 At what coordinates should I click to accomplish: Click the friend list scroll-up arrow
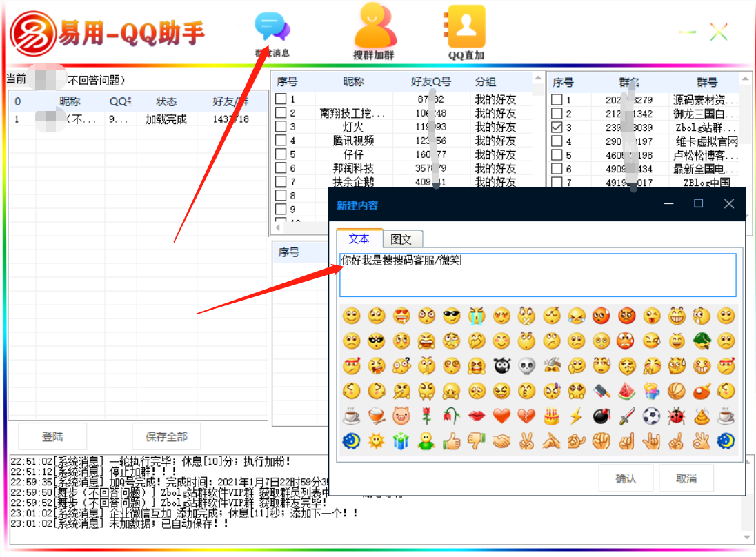click(x=539, y=78)
